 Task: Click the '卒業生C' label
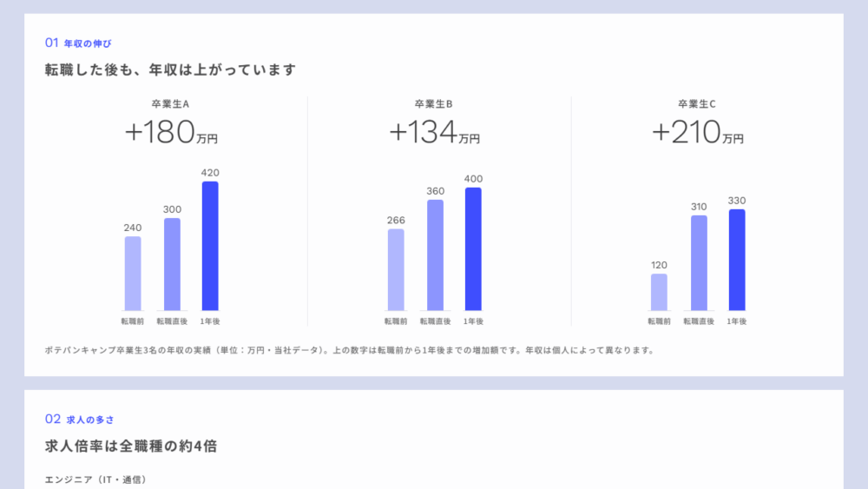click(x=697, y=104)
